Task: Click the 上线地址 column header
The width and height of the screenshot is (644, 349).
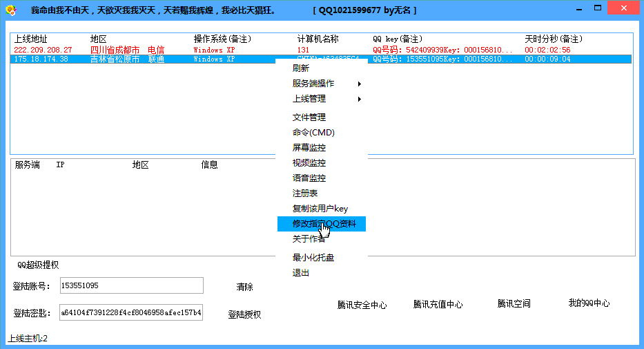Action: pos(31,39)
